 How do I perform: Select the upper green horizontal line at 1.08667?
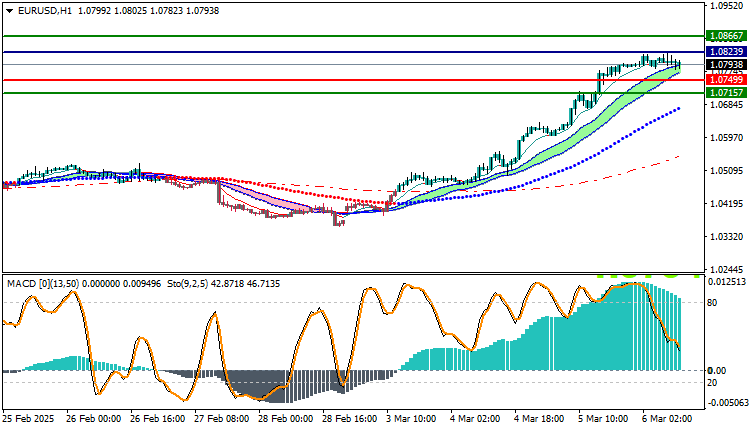tap(354, 36)
